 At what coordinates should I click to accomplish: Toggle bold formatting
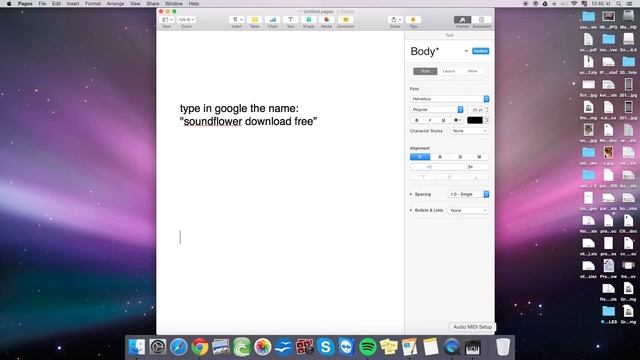[416, 120]
